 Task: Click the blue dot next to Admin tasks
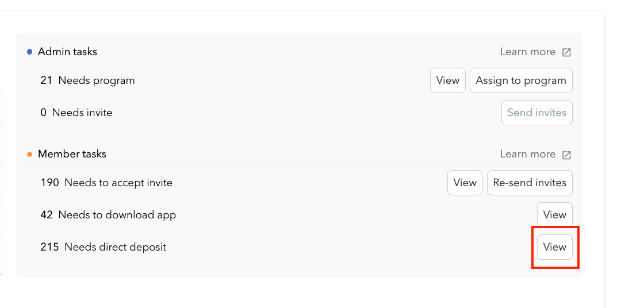[x=30, y=52]
